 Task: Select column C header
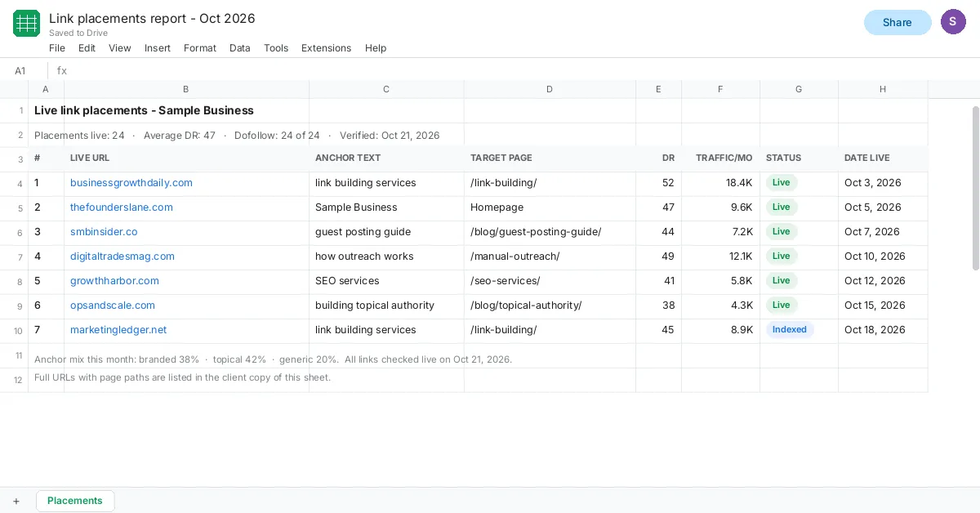386,89
